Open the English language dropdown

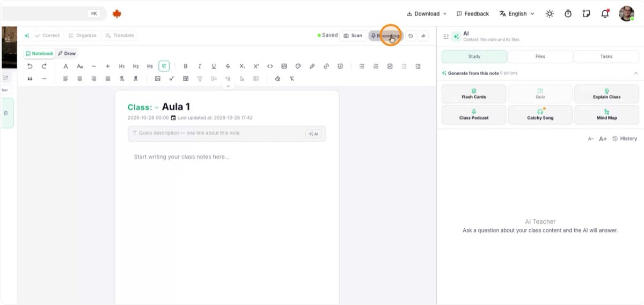pos(517,13)
